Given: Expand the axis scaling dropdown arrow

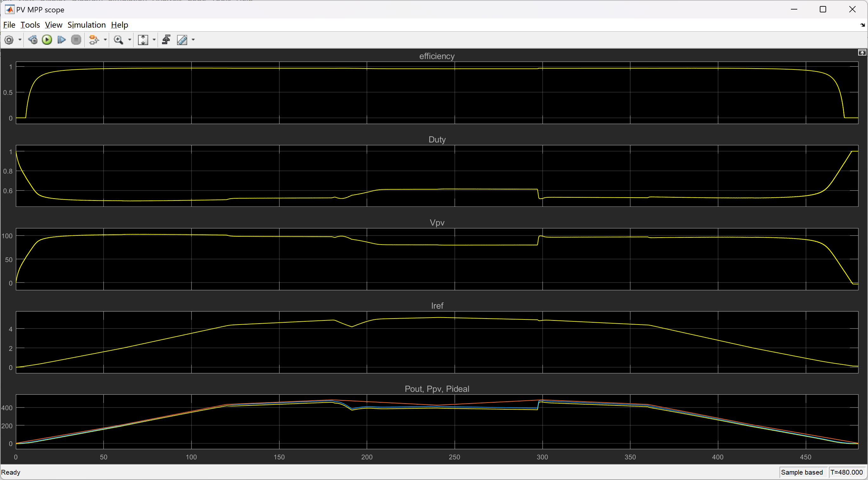Looking at the screenshot, I should pos(154,40).
